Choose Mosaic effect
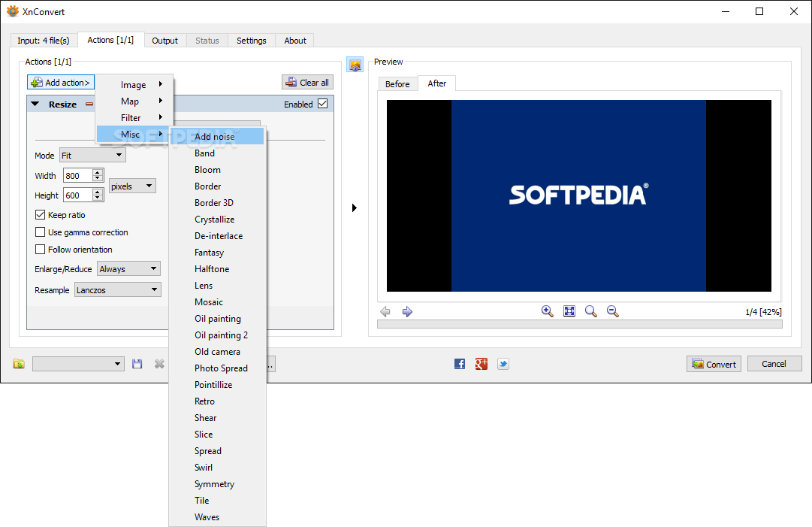The image size is (812, 527). pyautogui.click(x=218, y=301)
